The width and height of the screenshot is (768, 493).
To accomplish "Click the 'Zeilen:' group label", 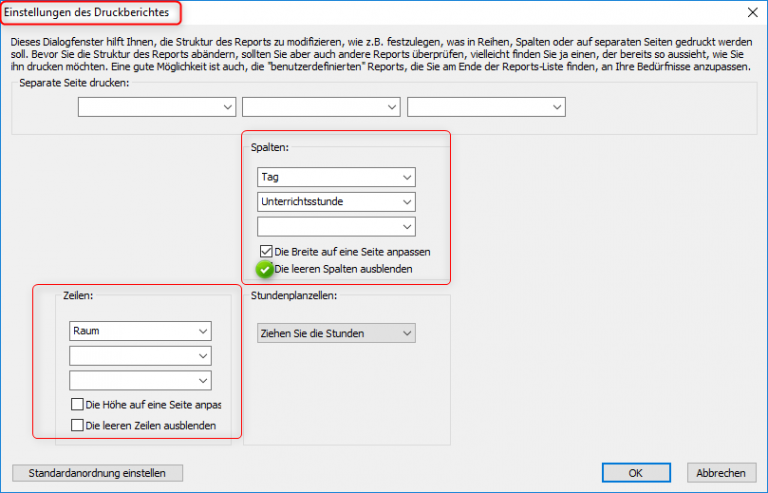I will 78,295.
